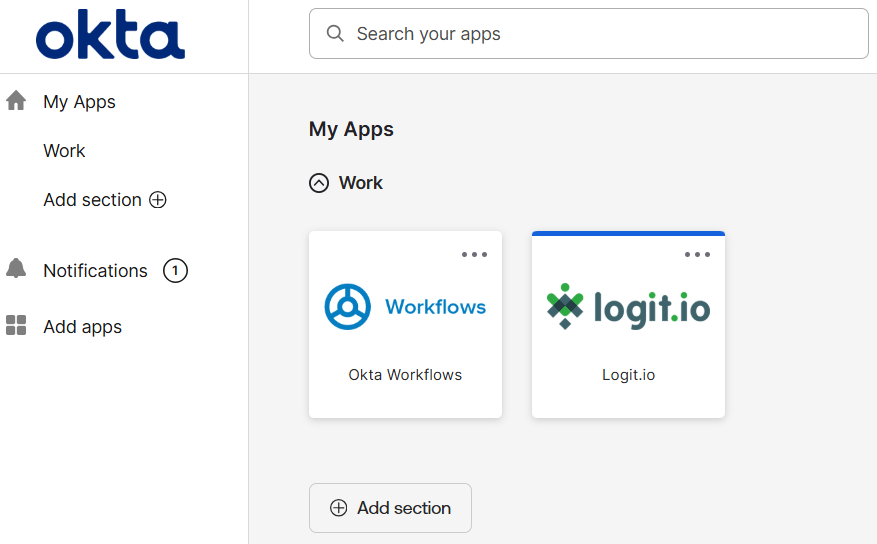Screen dimensions: 877x544
Task: Click the grid icon beside Add apps
Action: pyautogui.click(x=16, y=325)
